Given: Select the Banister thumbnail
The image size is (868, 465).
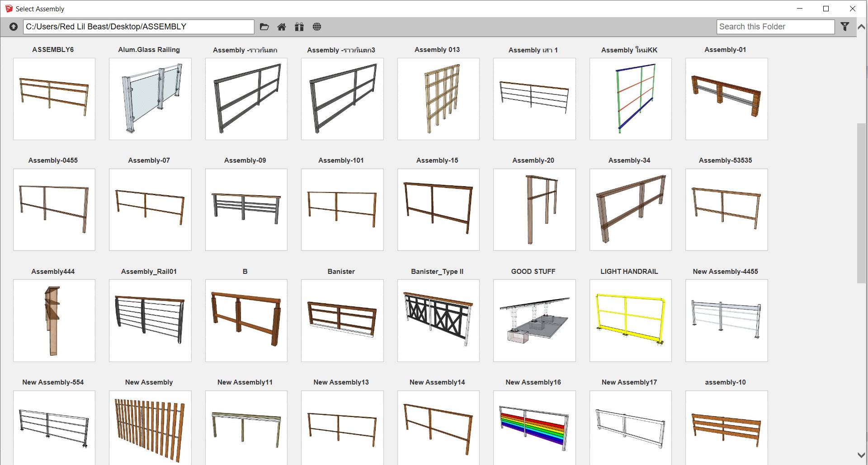Looking at the screenshot, I should (342, 320).
